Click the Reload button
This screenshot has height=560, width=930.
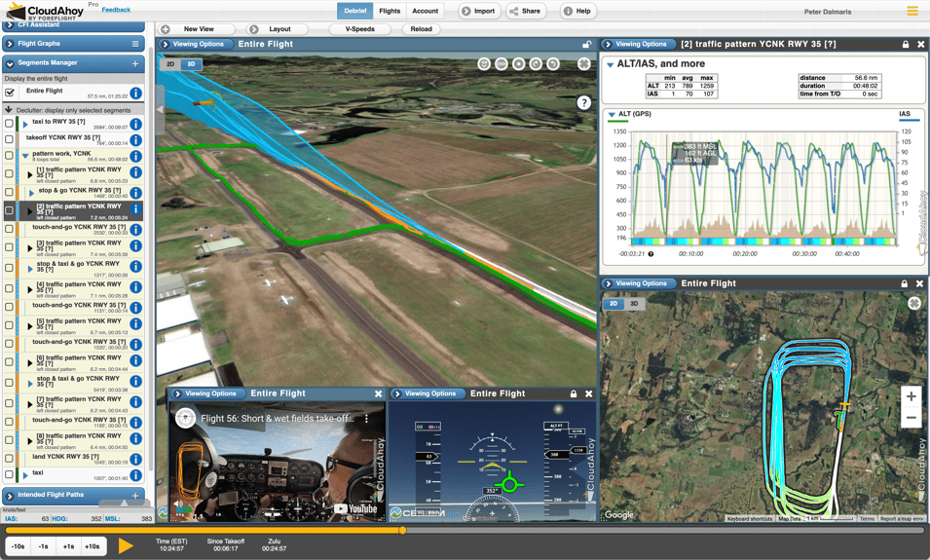421,29
